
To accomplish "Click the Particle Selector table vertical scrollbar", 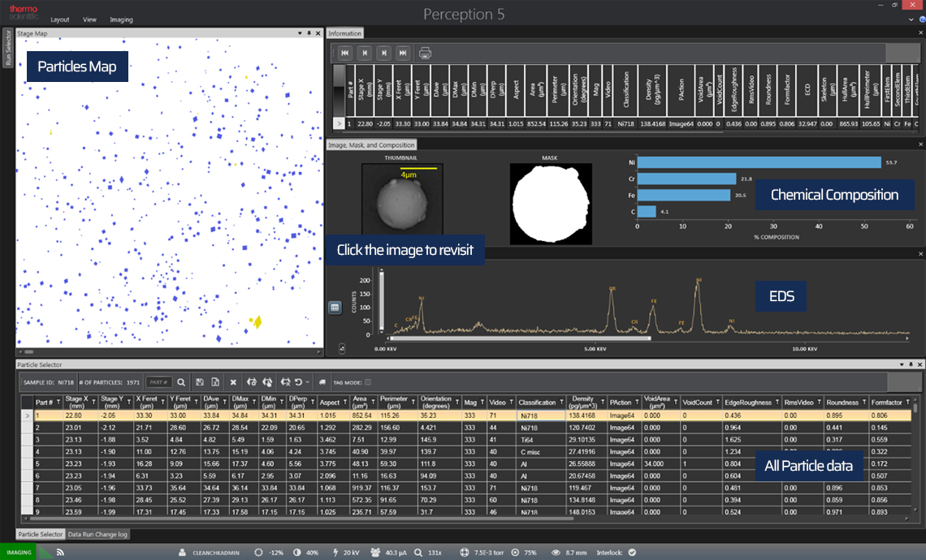I will [x=915, y=407].
